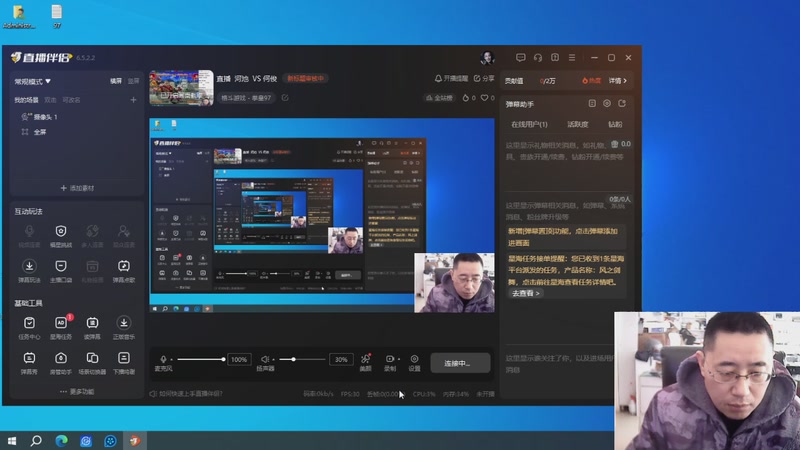Switch to the 活跃度 tab
Viewport: 800px width, 450px height.
point(578,124)
